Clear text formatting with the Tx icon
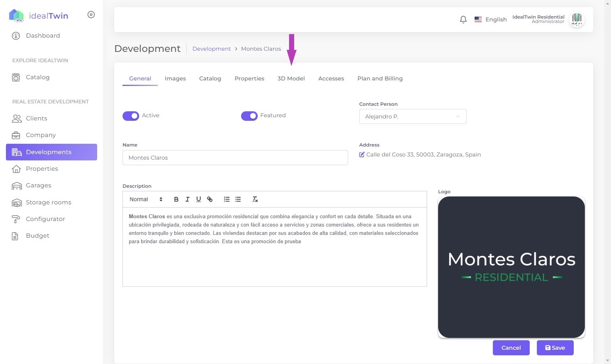Image resolution: width=611 pixels, height=364 pixels. click(x=255, y=199)
